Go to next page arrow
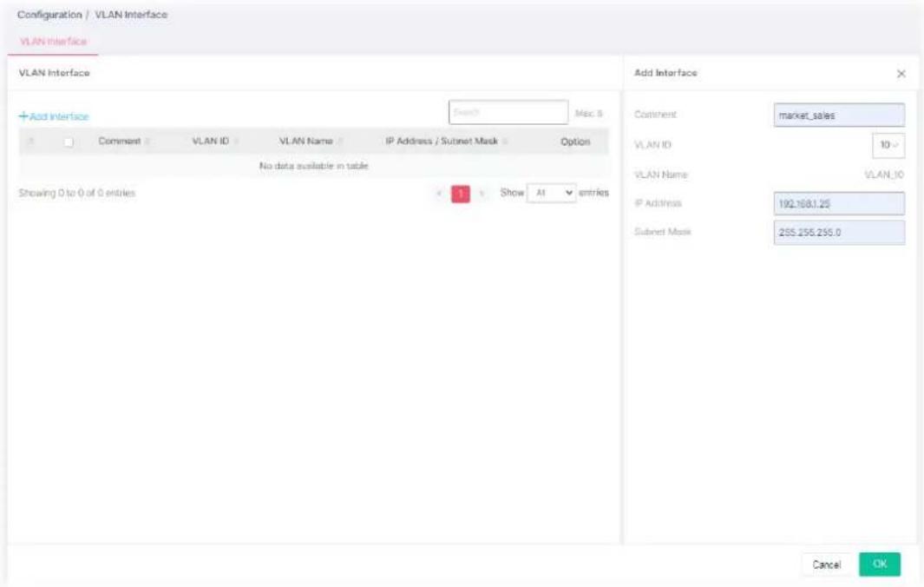The width and height of the screenshot is (924, 587). 482,194
